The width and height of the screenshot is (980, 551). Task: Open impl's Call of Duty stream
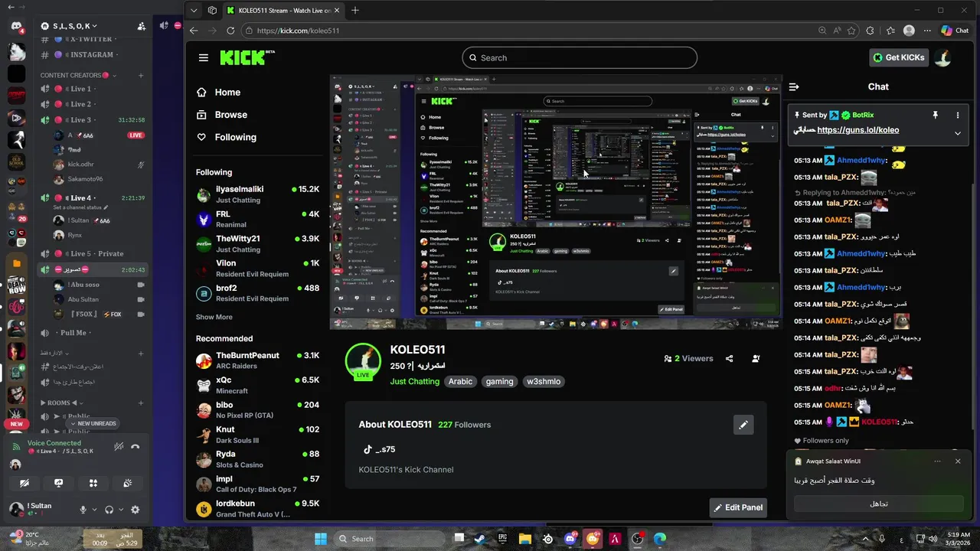[x=257, y=484]
